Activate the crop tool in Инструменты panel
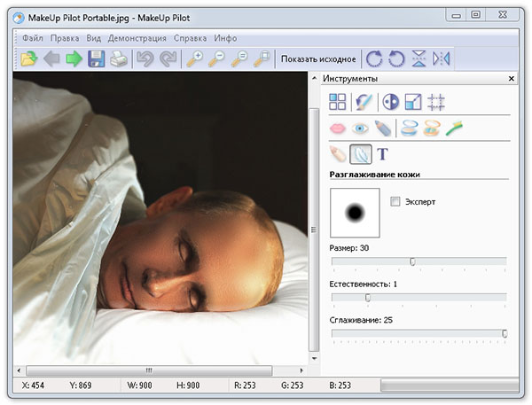The width and height of the screenshot is (532, 405). tap(436, 102)
